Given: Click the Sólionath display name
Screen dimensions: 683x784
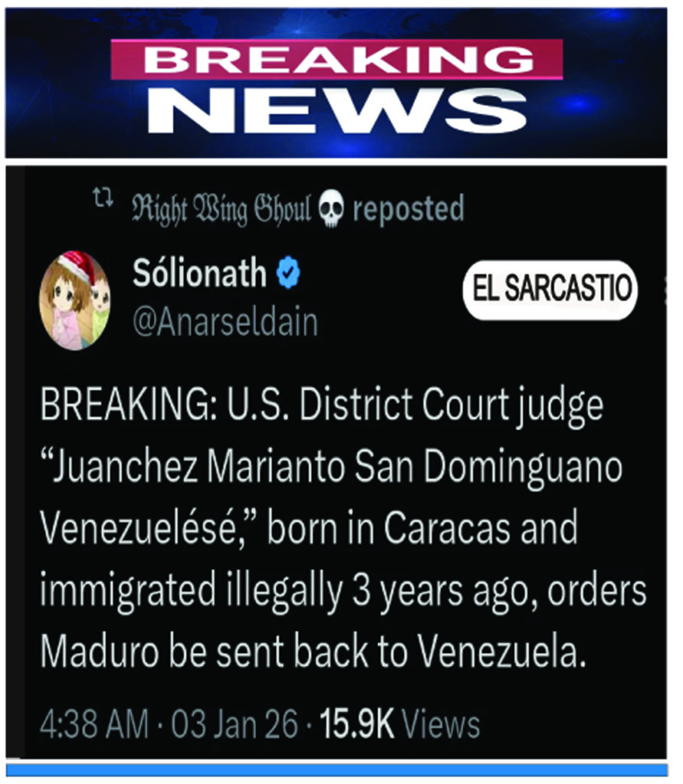Looking at the screenshot, I should [x=200, y=273].
